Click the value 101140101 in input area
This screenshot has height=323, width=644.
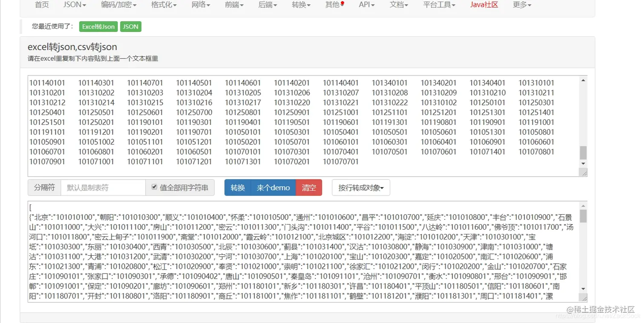[47, 83]
